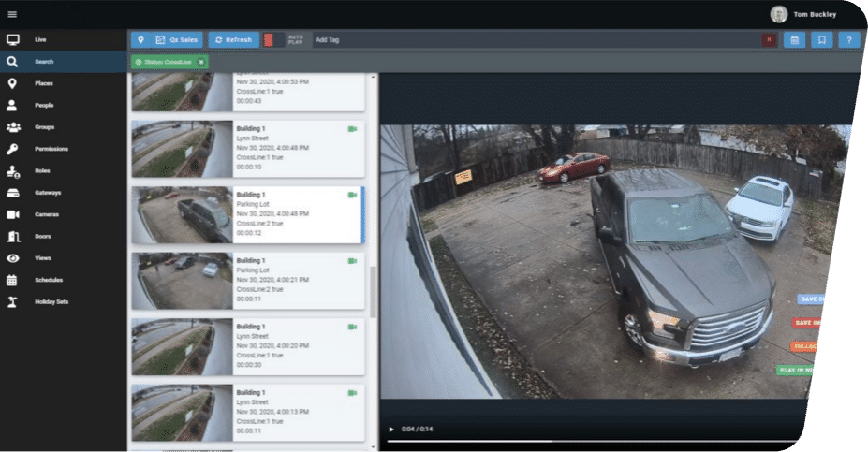Open the hamburger menu in the header
868x452 pixels.
[12, 14]
